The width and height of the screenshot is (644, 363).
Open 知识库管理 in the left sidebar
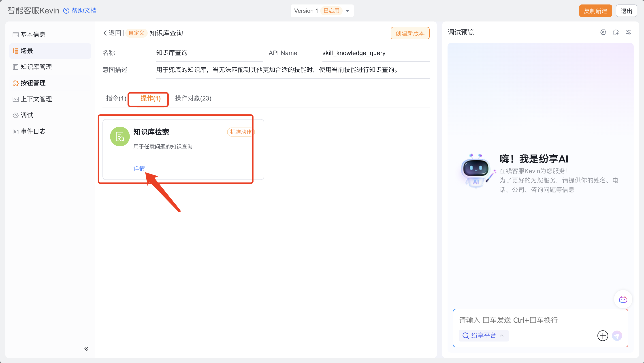[x=36, y=67]
